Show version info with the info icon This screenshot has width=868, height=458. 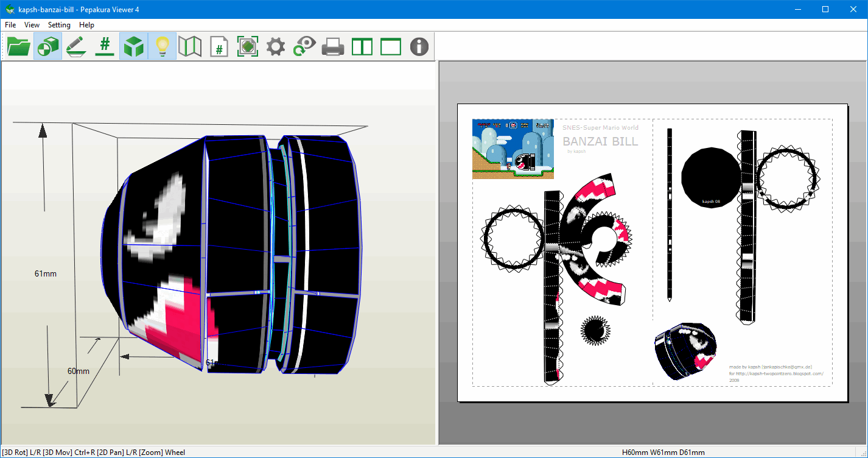pyautogui.click(x=419, y=46)
